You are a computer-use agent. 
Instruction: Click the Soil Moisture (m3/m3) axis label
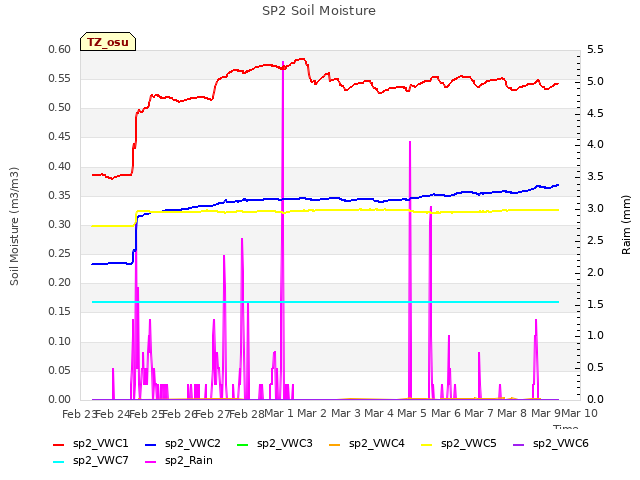tap(14, 226)
